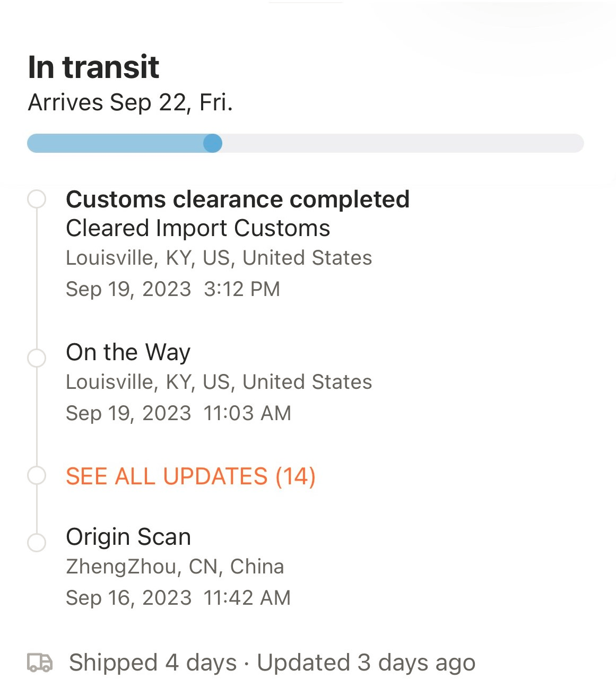
Task: Open the Customs clearance completed update
Action: coord(237,199)
